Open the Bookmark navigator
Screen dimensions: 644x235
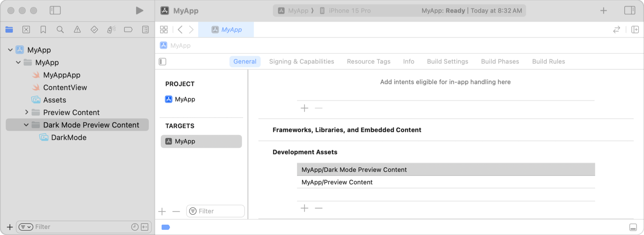click(x=43, y=30)
